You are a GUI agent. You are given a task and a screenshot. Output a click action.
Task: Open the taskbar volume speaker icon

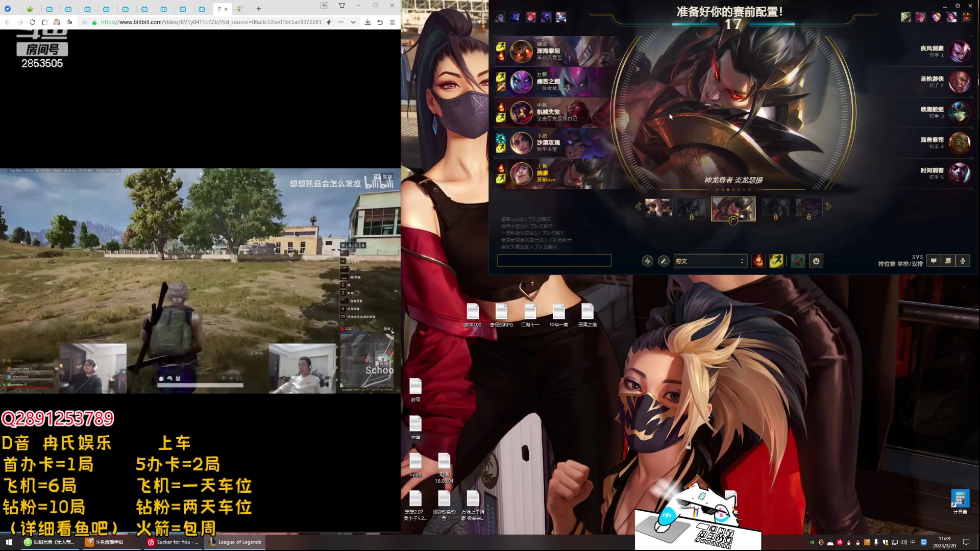904,542
